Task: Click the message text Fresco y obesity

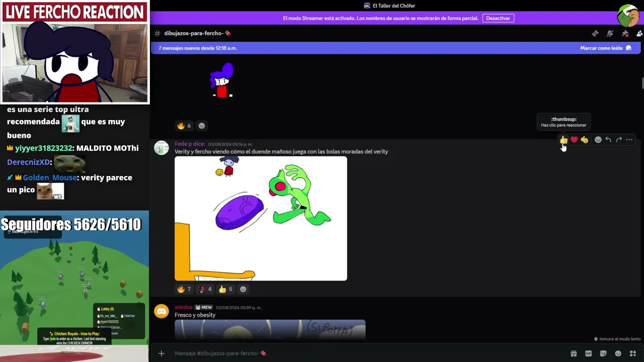Action: (x=195, y=315)
